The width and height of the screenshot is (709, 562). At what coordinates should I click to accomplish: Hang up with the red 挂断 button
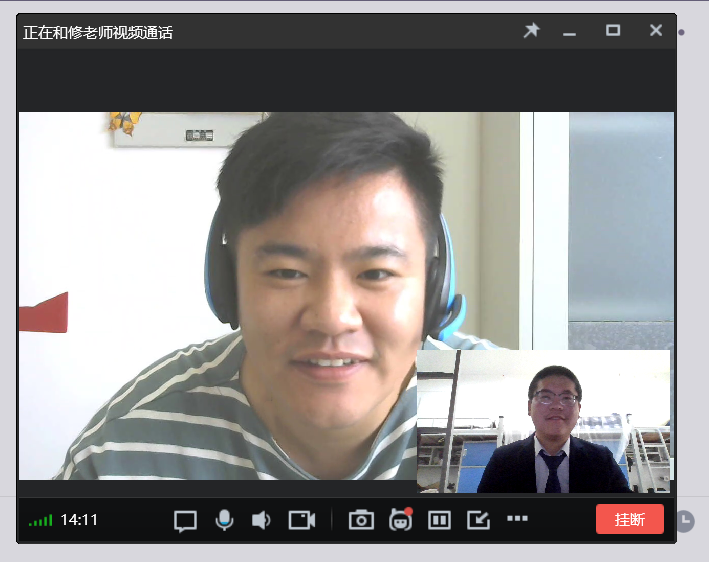click(630, 519)
